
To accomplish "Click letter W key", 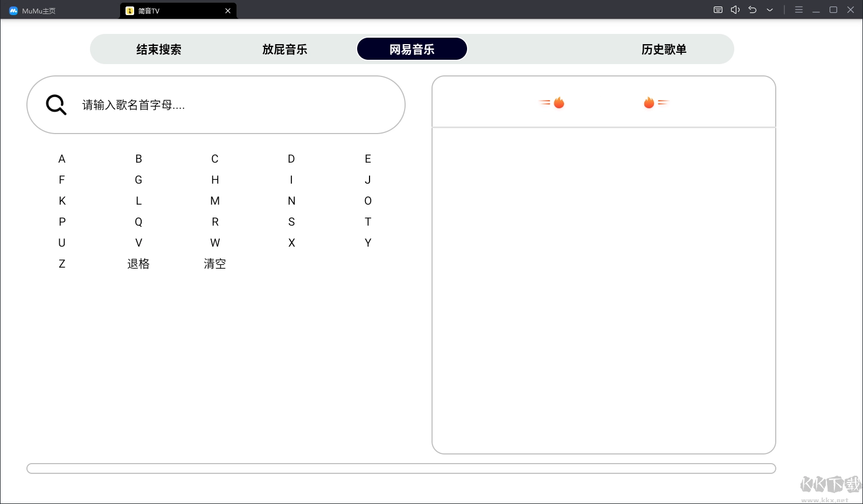I will pos(215,243).
